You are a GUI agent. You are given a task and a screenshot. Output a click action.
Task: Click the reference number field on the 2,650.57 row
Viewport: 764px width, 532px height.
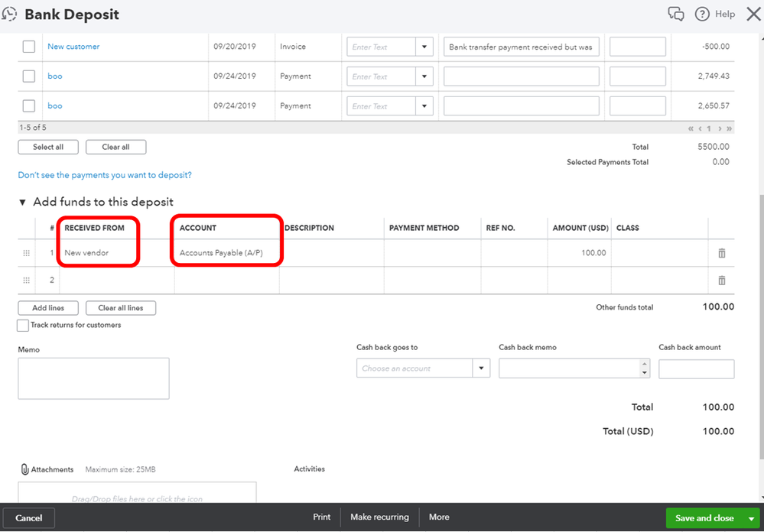pyautogui.click(x=638, y=106)
